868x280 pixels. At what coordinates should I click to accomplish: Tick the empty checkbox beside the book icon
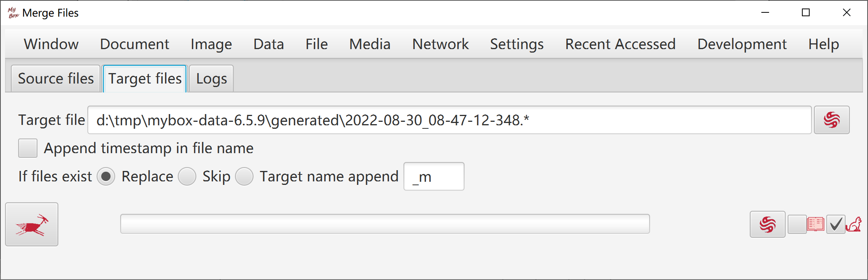click(797, 224)
